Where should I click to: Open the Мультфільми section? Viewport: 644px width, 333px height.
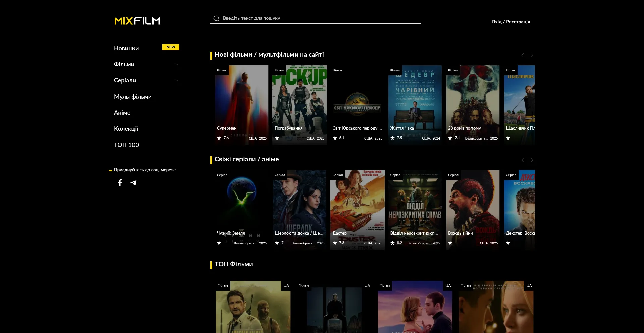[x=132, y=96]
